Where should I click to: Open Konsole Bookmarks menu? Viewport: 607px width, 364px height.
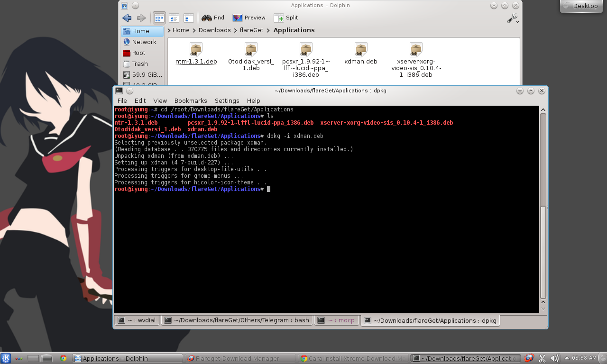(191, 101)
